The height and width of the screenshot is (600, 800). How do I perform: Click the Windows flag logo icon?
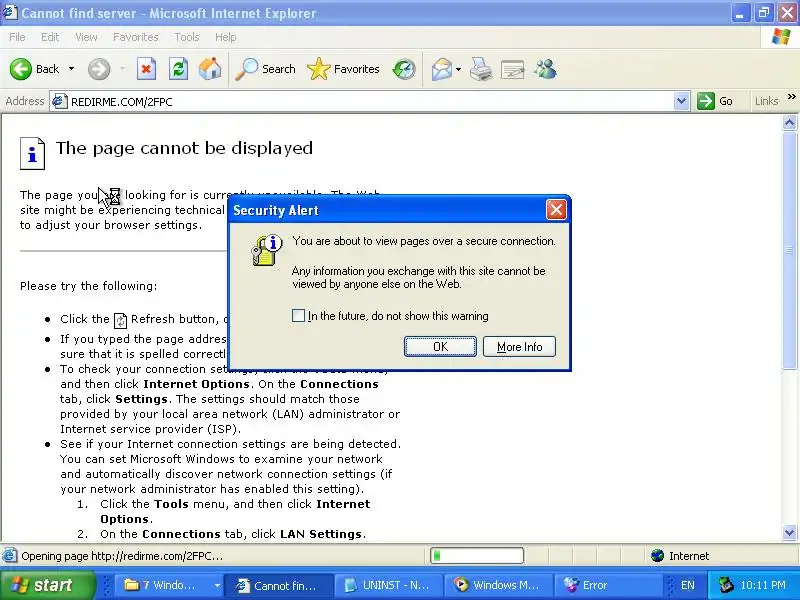point(781,37)
